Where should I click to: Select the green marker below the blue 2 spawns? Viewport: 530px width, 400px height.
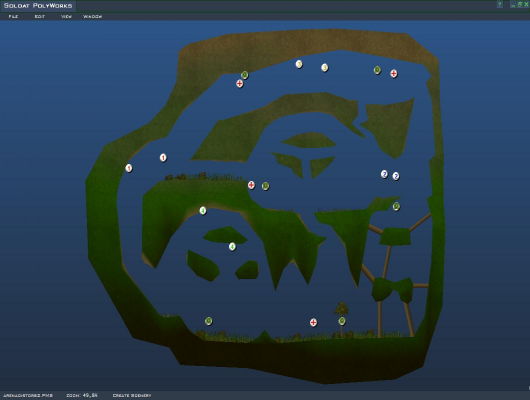(x=396, y=206)
